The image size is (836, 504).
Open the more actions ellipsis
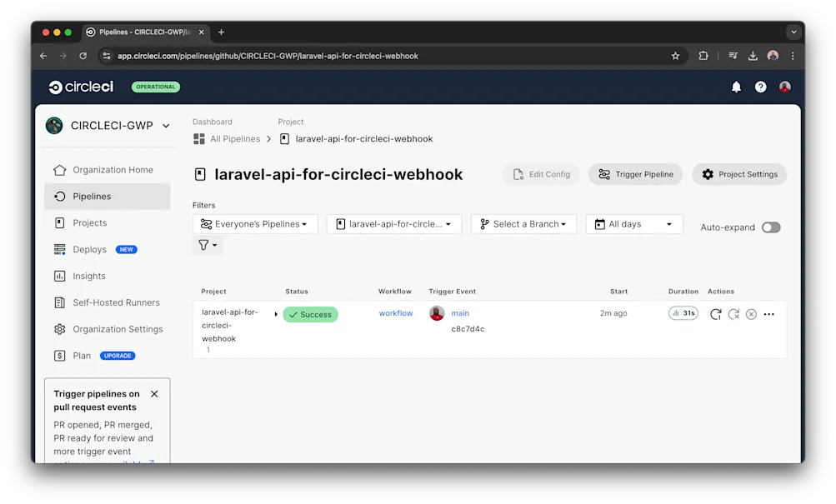pos(768,314)
